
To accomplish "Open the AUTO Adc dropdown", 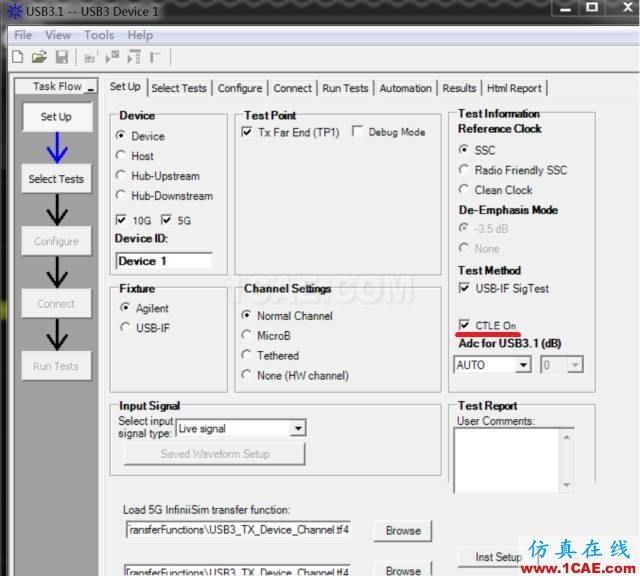I will coord(523,365).
